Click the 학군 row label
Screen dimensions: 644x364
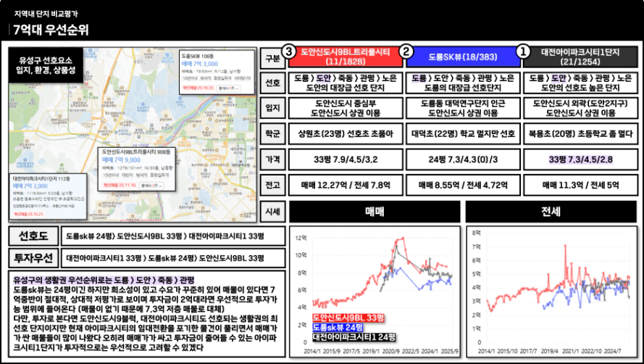[x=272, y=133]
